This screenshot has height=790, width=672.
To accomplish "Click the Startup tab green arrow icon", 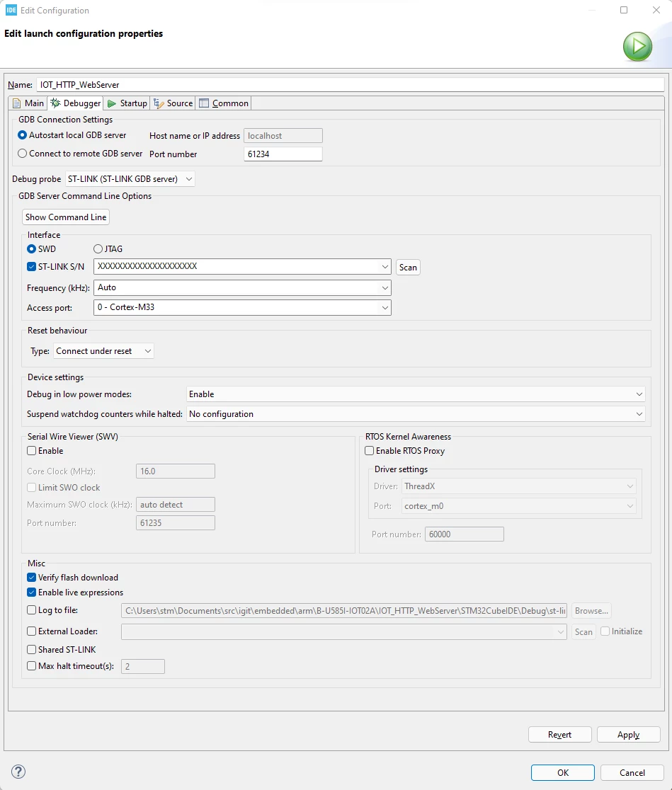I will (x=112, y=103).
